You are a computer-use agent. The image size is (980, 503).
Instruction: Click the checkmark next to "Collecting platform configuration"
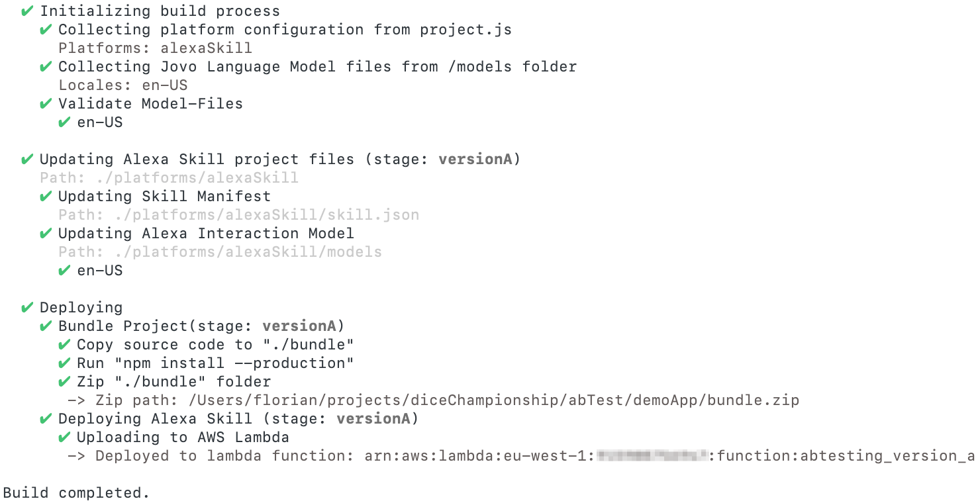pyautogui.click(x=46, y=30)
